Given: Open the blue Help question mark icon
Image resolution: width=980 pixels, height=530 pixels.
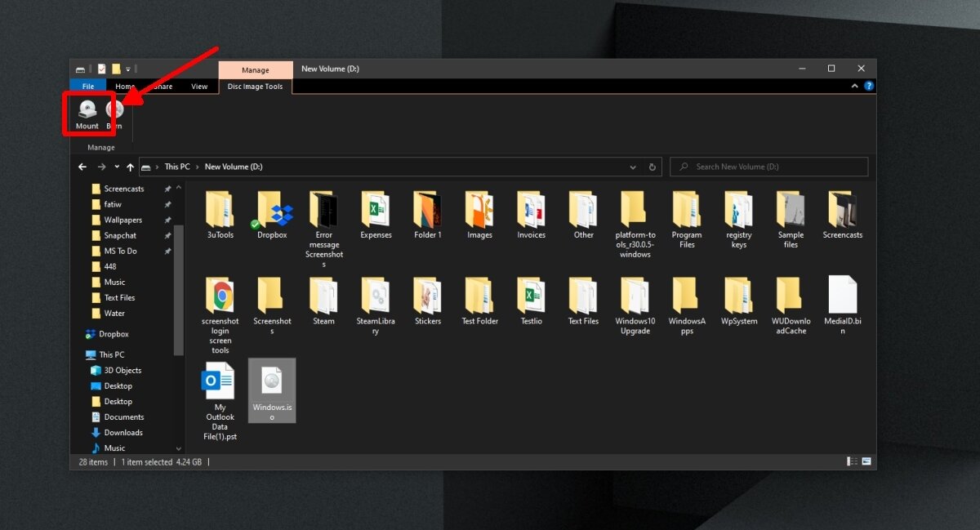Looking at the screenshot, I should (869, 86).
